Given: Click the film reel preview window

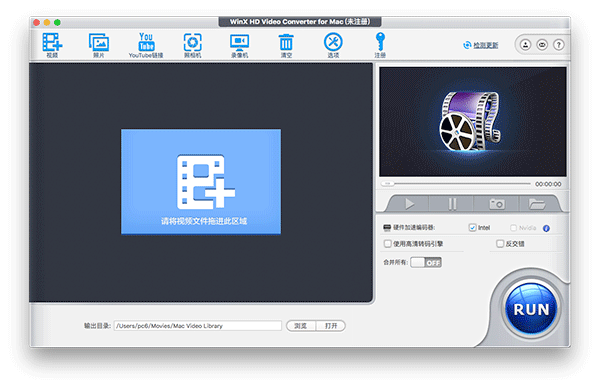Looking at the screenshot, I should [473, 122].
